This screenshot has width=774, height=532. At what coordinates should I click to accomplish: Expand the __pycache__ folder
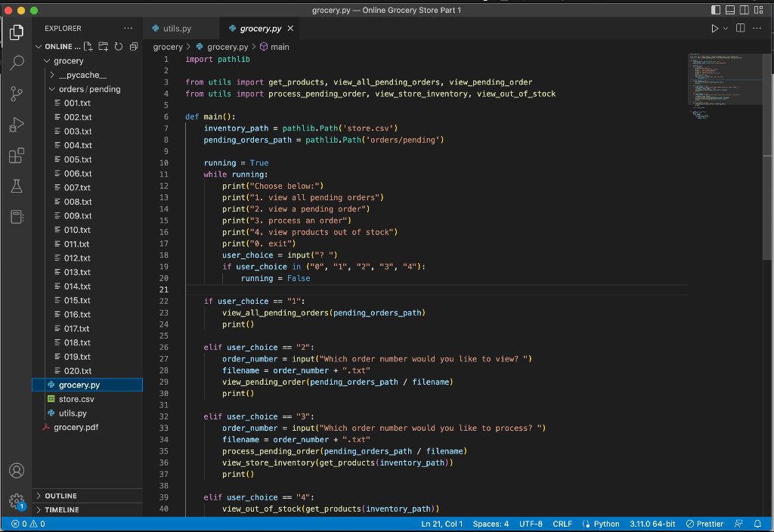tap(82, 75)
